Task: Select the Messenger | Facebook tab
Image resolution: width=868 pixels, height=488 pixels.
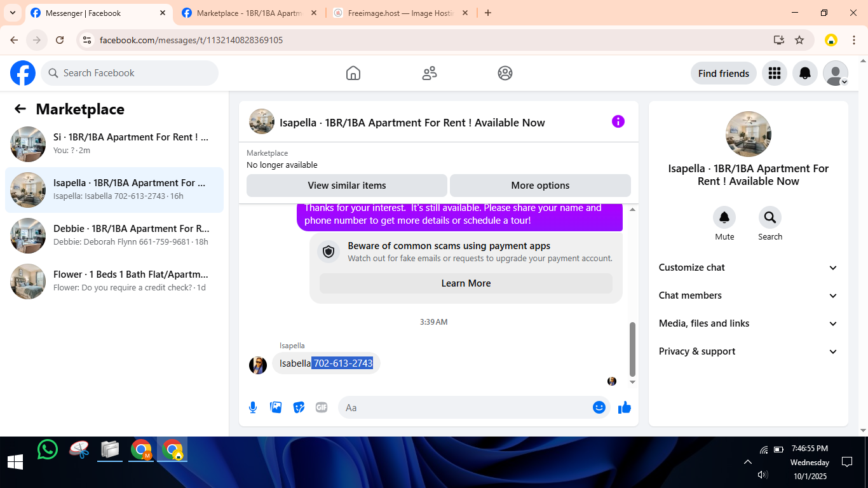Action: [99, 13]
